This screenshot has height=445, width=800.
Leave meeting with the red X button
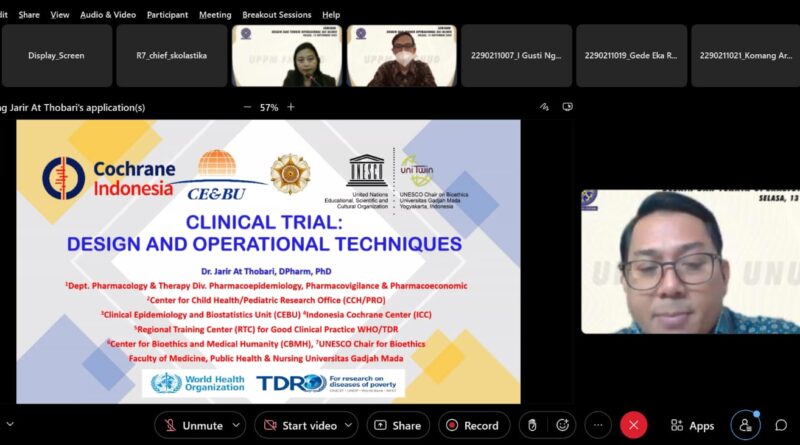click(634, 425)
